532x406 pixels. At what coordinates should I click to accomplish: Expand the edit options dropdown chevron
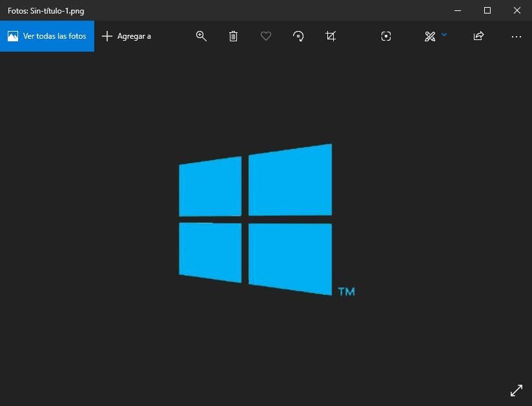click(x=444, y=34)
